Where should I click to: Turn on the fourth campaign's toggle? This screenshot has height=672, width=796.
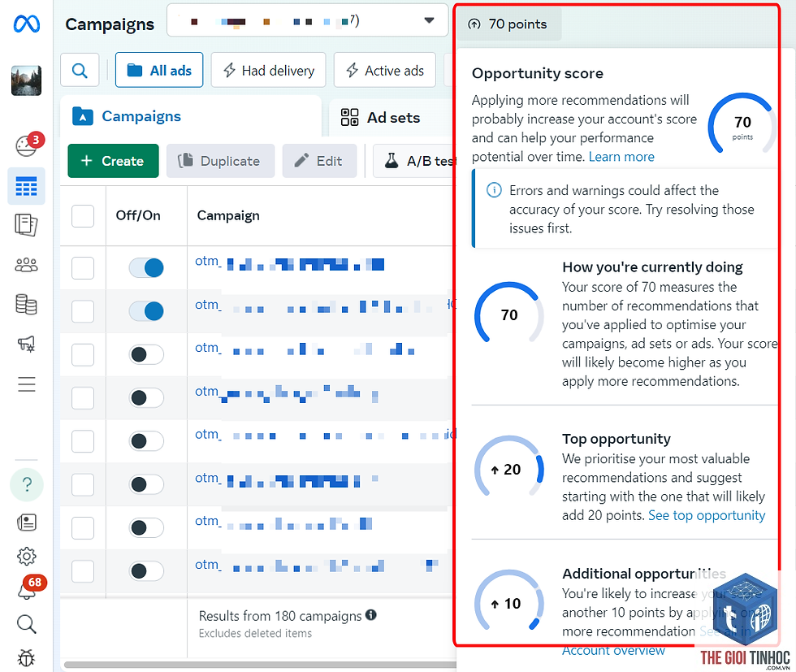click(x=146, y=397)
